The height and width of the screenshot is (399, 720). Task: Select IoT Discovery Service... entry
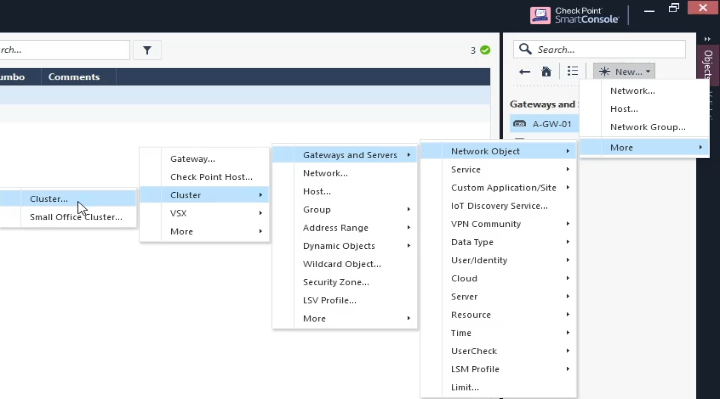pyautogui.click(x=498, y=206)
